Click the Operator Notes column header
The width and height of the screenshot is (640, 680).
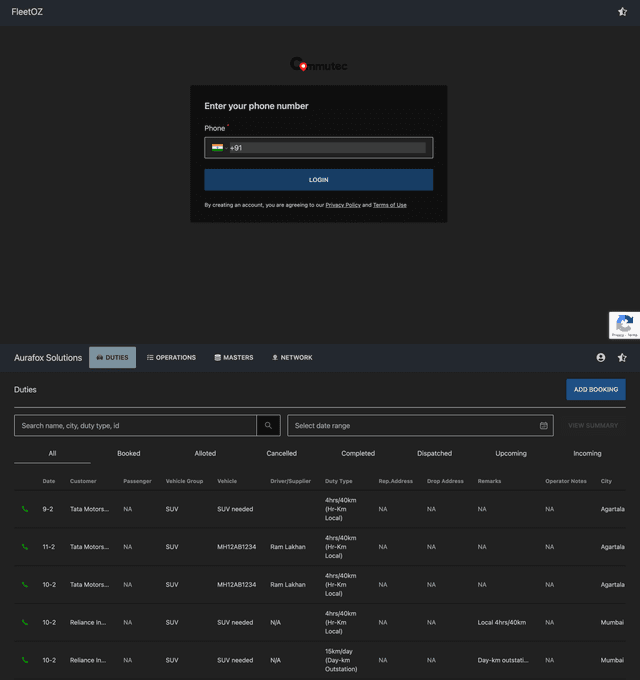(x=566, y=481)
